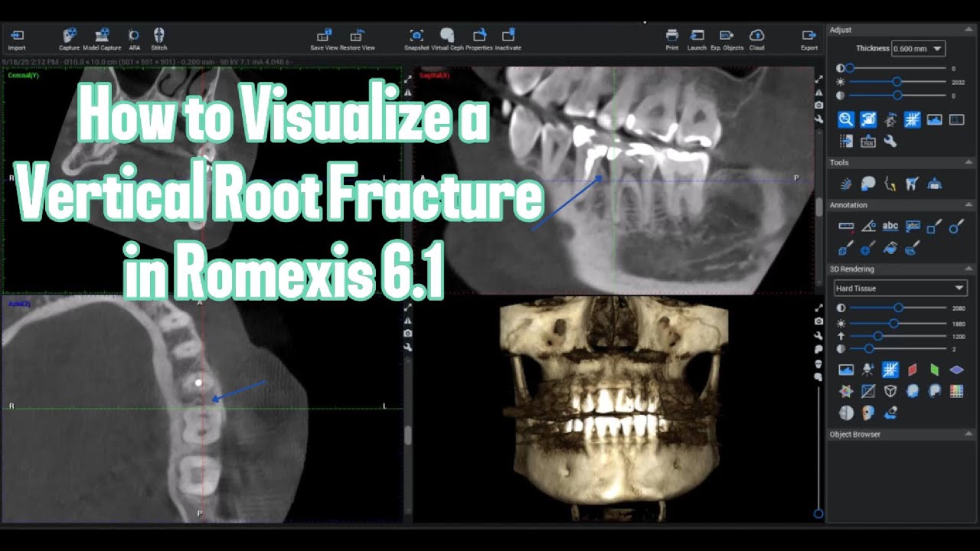Open the histogram icon in Adjust panel
Viewport: 980px width, 551px height.
(x=934, y=119)
